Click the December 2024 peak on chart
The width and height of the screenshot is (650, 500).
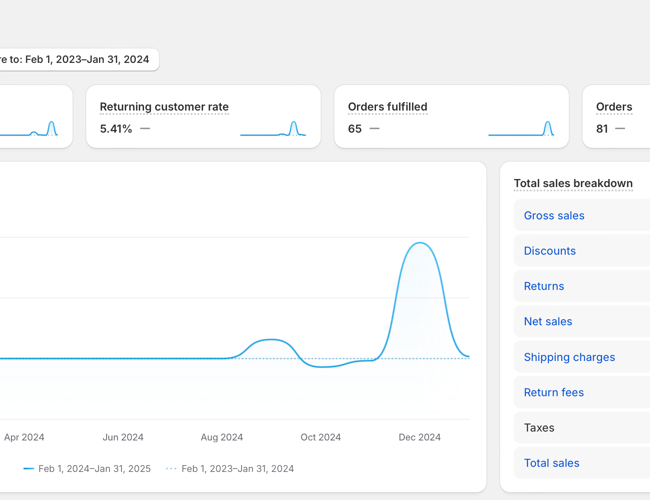421,244
